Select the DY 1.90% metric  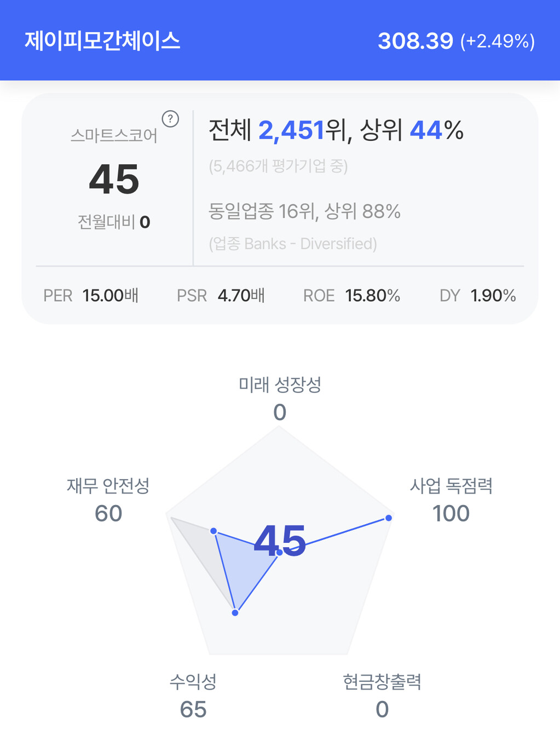tap(477, 296)
